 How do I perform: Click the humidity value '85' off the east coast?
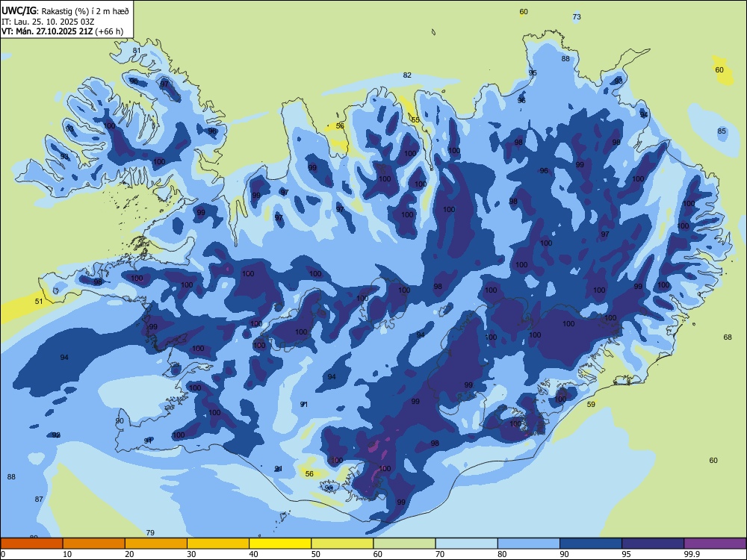[x=722, y=131]
